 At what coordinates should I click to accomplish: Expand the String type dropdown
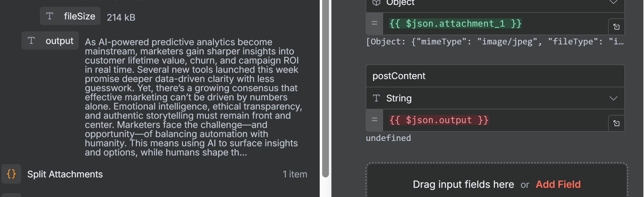point(613,98)
